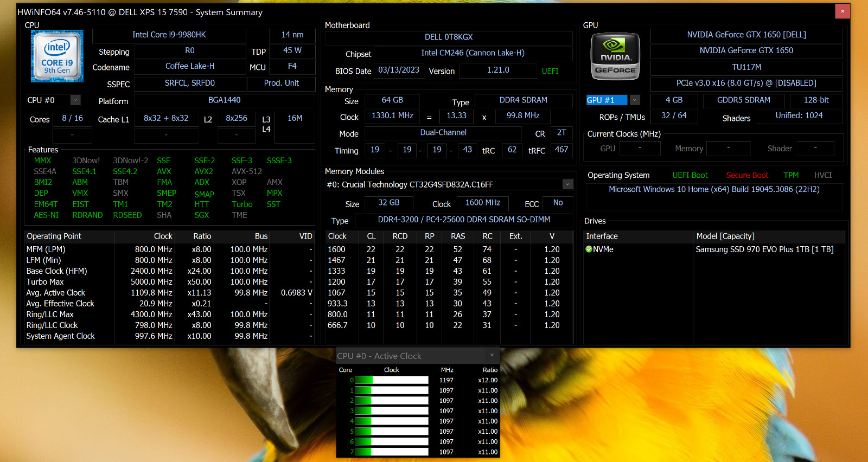This screenshot has width=868, height=462.
Task: Click the Windows 10 Home build text
Action: pos(714,189)
